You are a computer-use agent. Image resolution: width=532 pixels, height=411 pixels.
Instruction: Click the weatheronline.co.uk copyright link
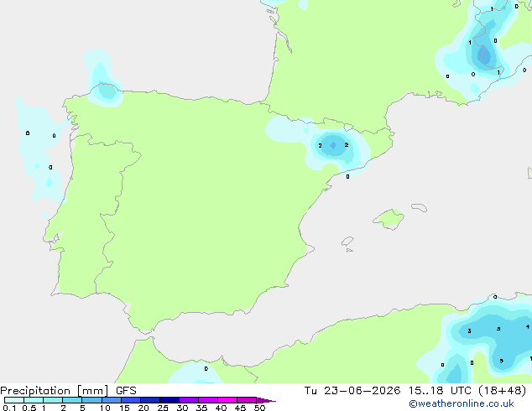461,403
